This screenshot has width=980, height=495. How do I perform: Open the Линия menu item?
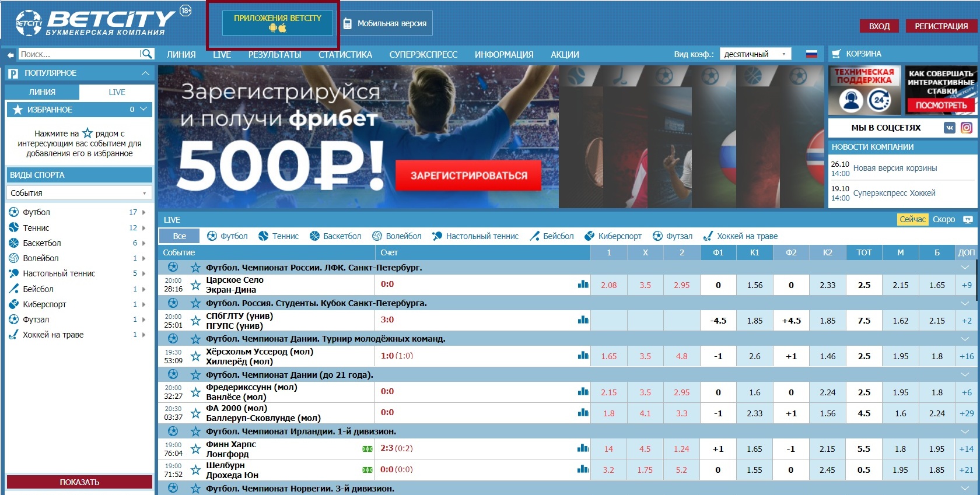(x=181, y=54)
